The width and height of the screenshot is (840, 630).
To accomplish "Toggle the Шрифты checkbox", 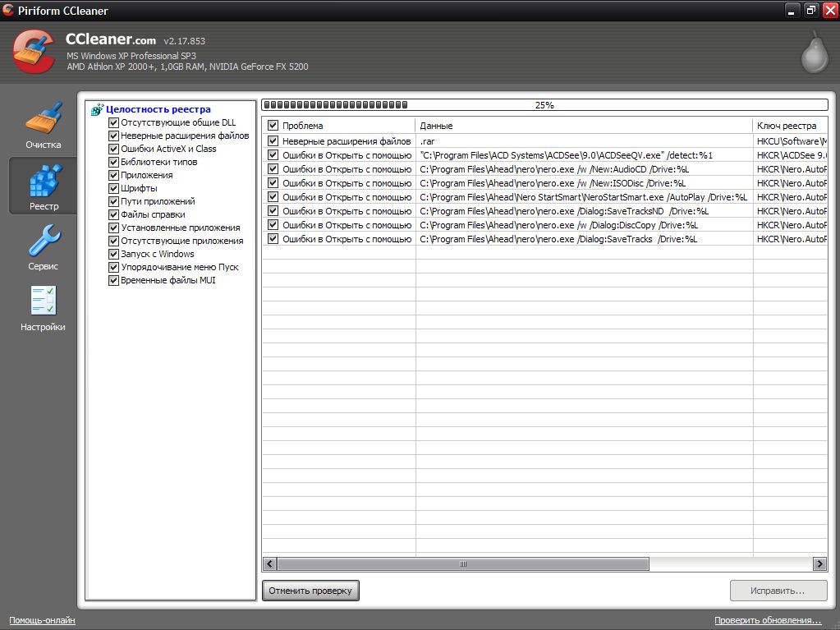I will [x=114, y=188].
